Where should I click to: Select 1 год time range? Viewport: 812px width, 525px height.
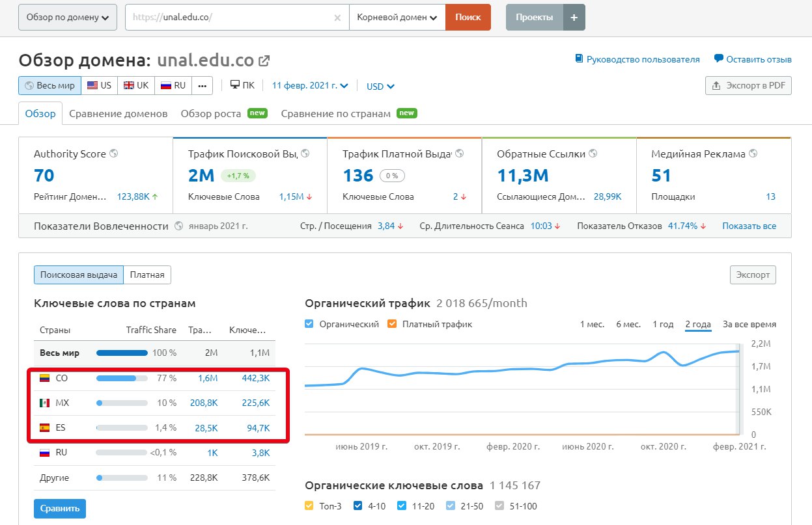tap(663, 324)
